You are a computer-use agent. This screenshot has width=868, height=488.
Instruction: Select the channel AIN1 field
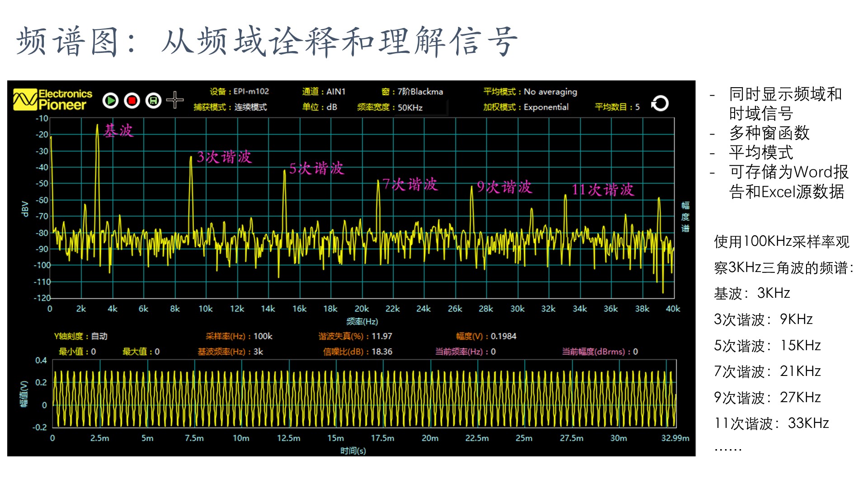(x=336, y=92)
